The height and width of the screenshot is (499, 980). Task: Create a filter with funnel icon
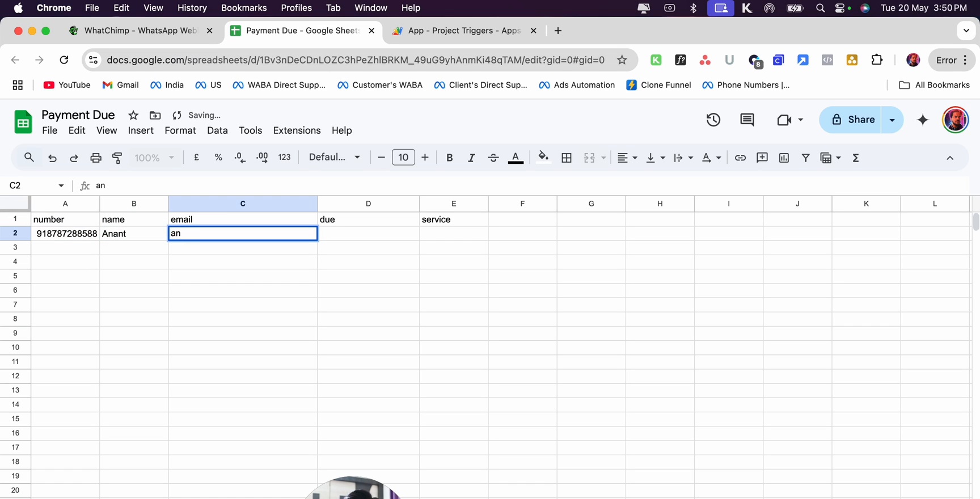point(805,158)
